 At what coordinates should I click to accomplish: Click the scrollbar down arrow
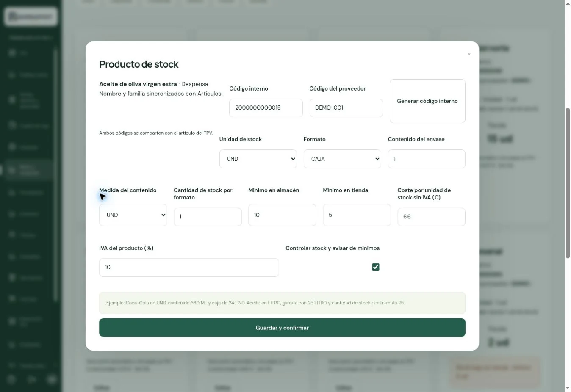point(568,388)
